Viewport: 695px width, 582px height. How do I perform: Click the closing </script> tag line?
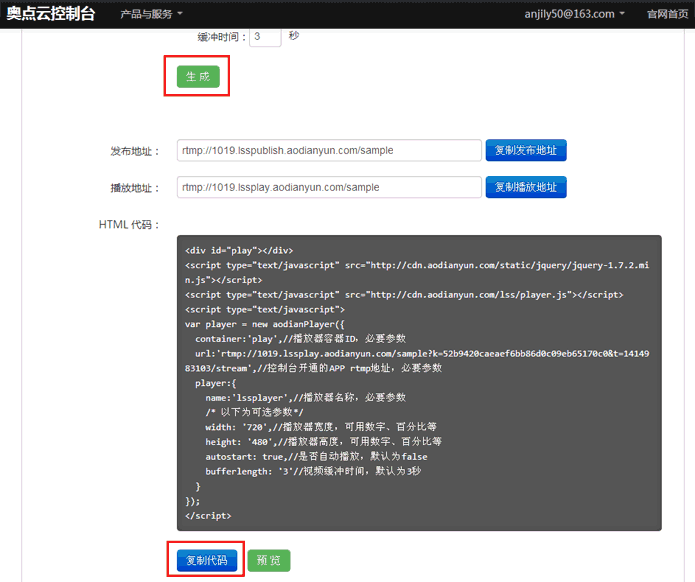[208, 516]
